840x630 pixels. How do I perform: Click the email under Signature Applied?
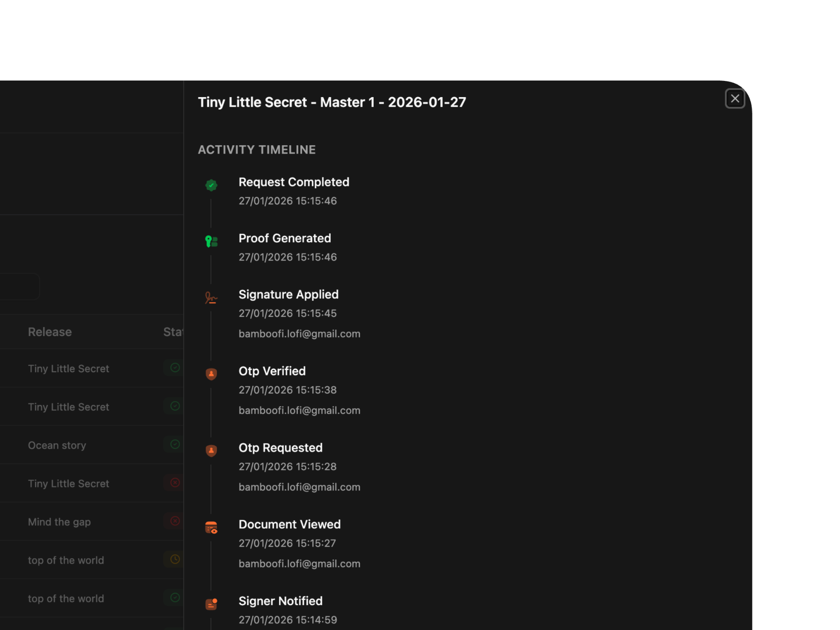click(299, 334)
